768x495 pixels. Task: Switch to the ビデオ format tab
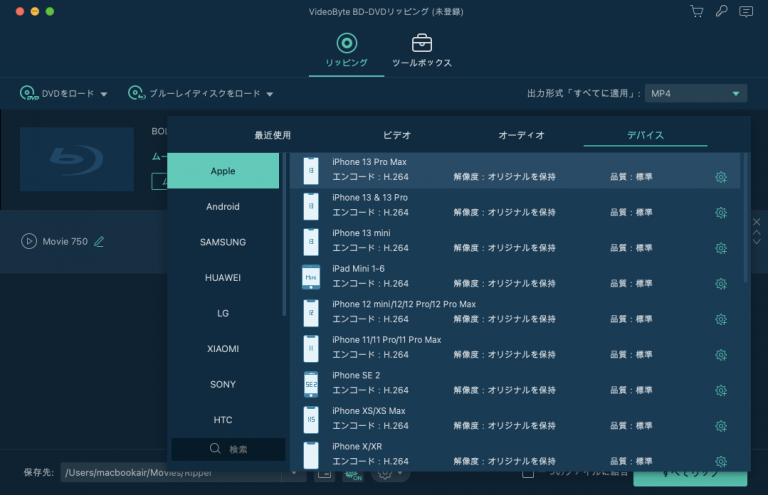point(397,135)
